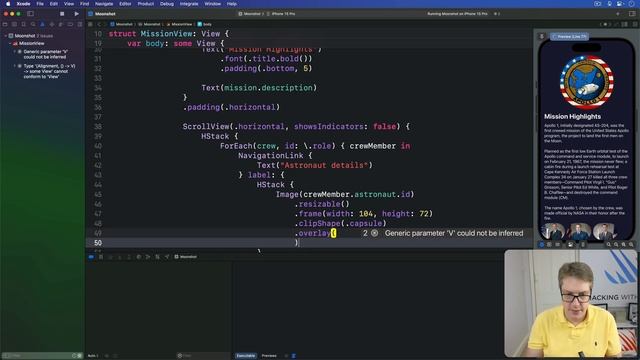This screenshot has height=360, width=640.
Task: Open the related items grid icon
Action: tap(90, 24)
